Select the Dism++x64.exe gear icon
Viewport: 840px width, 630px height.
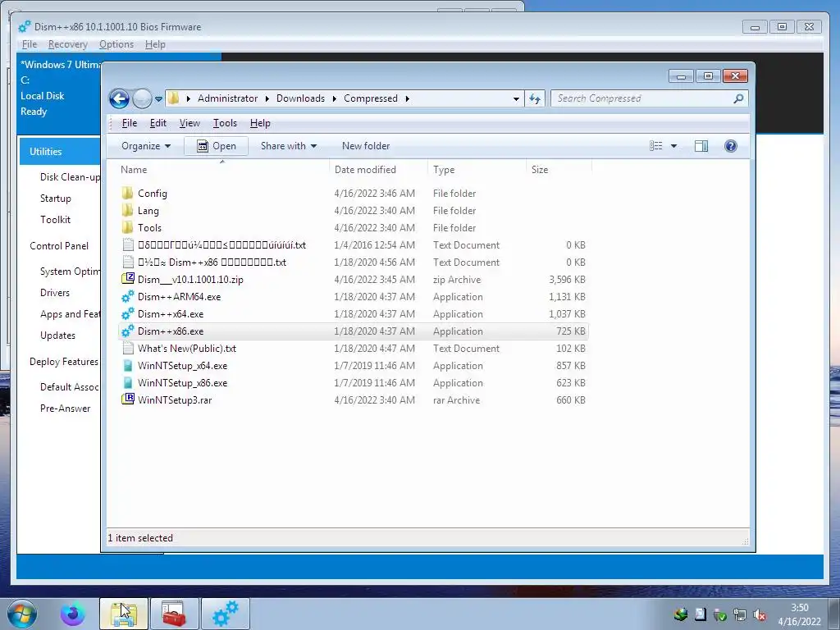[x=127, y=313]
